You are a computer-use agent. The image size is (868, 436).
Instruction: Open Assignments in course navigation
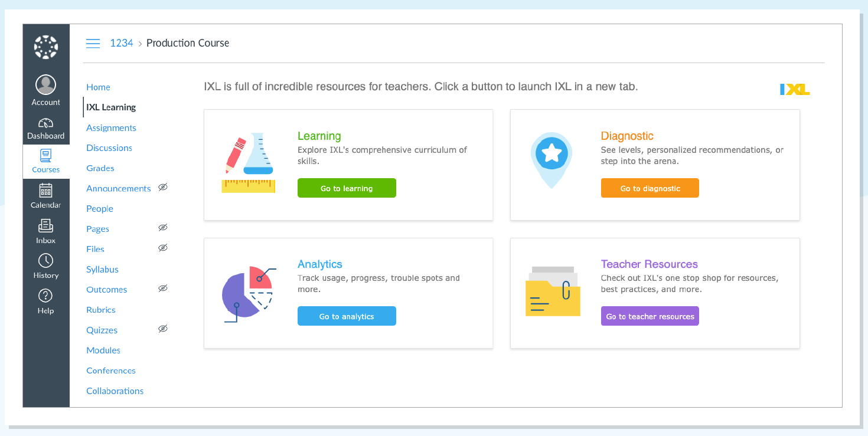point(111,128)
